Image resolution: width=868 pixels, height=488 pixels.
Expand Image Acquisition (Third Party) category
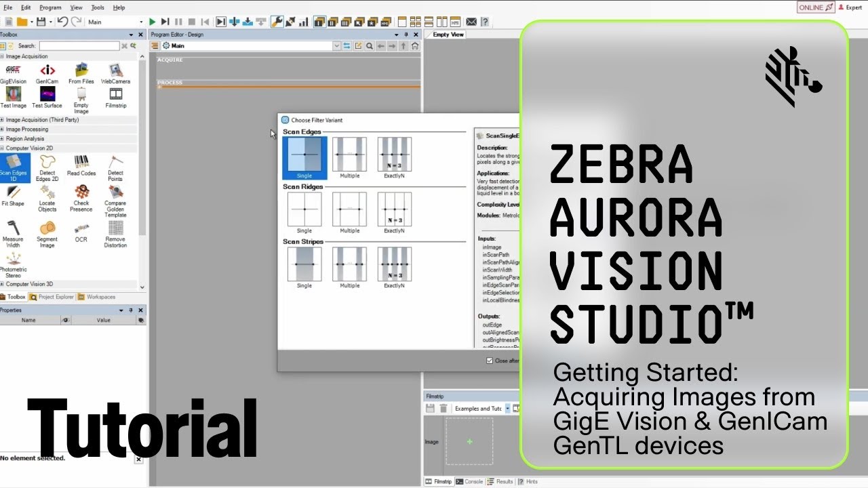point(2,120)
